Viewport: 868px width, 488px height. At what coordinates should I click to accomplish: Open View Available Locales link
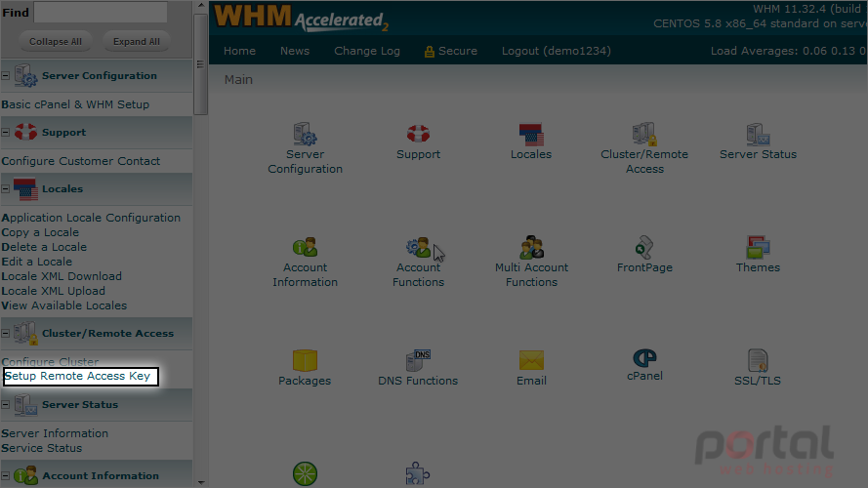pos(63,305)
